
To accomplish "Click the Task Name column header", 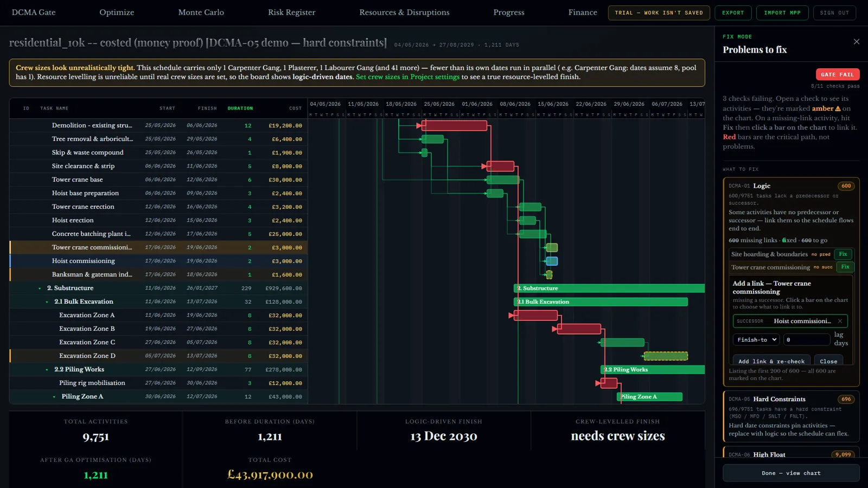I will pyautogui.click(x=54, y=108).
